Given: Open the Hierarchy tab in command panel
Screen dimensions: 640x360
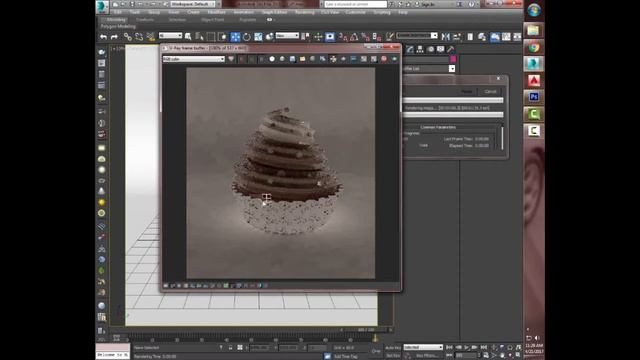Looking at the screenshot, I should point(420,49).
